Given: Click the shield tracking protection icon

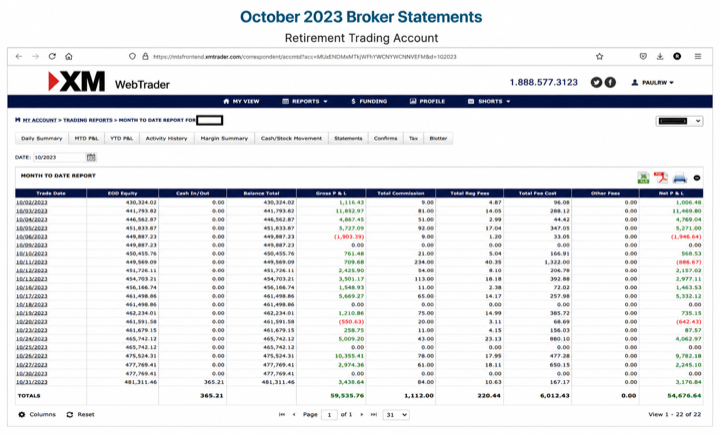Looking at the screenshot, I should tap(132, 56).
